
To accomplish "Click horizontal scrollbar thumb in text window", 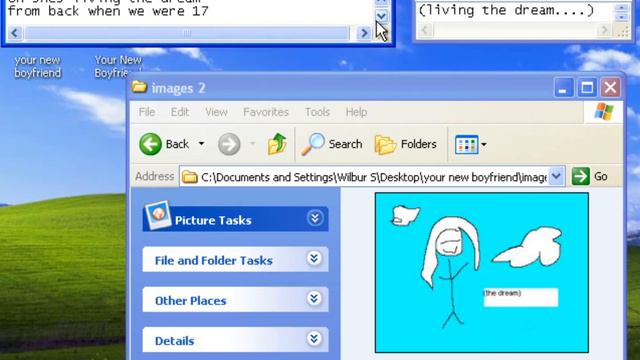I will pyautogui.click(x=187, y=33).
